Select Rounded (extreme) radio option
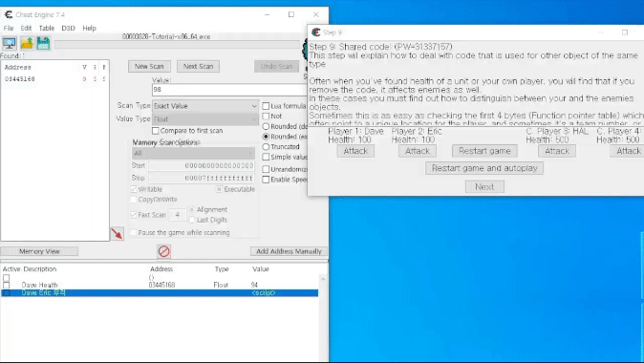The image size is (644, 363). click(x=266, y=137)
